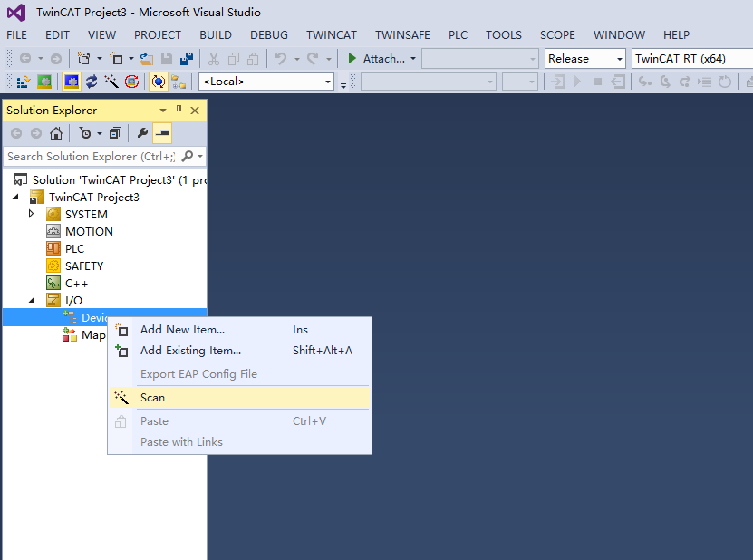Screen dimensions: 753x560
Task: Select the Devices tree item under I/O
Action: [94, 317]
